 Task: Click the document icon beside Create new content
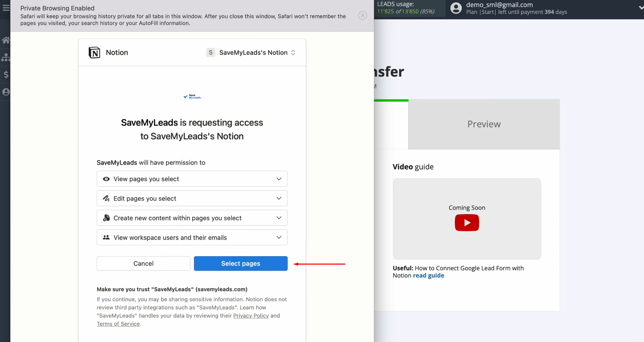point(106,218)
